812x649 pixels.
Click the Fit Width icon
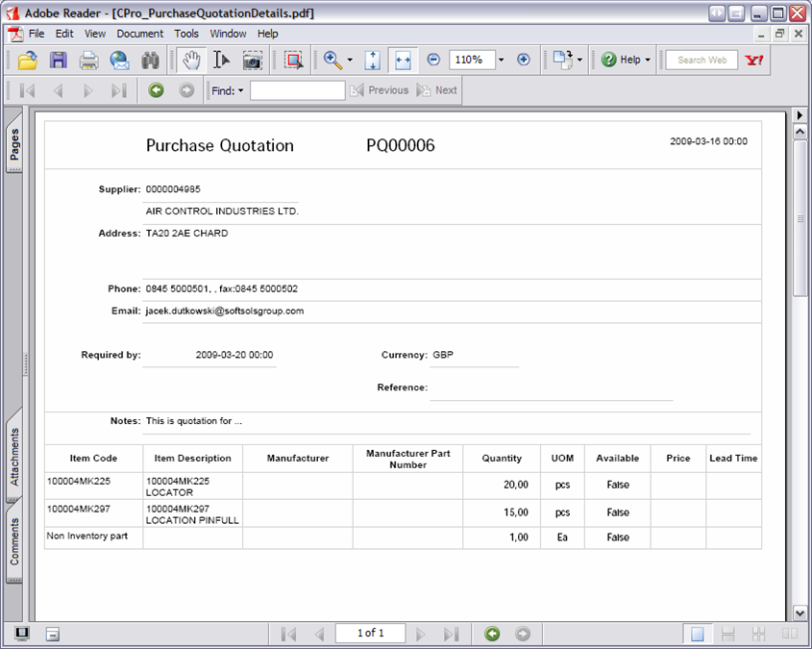(x=403, y=60)
